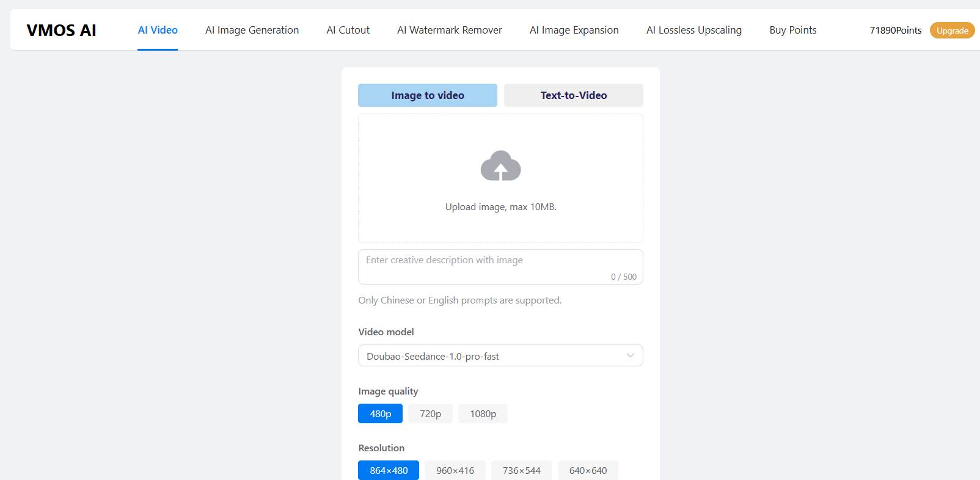Open AI Image Generation page
The height and width of the screenshot is (480, 980).
click(252, 30)
